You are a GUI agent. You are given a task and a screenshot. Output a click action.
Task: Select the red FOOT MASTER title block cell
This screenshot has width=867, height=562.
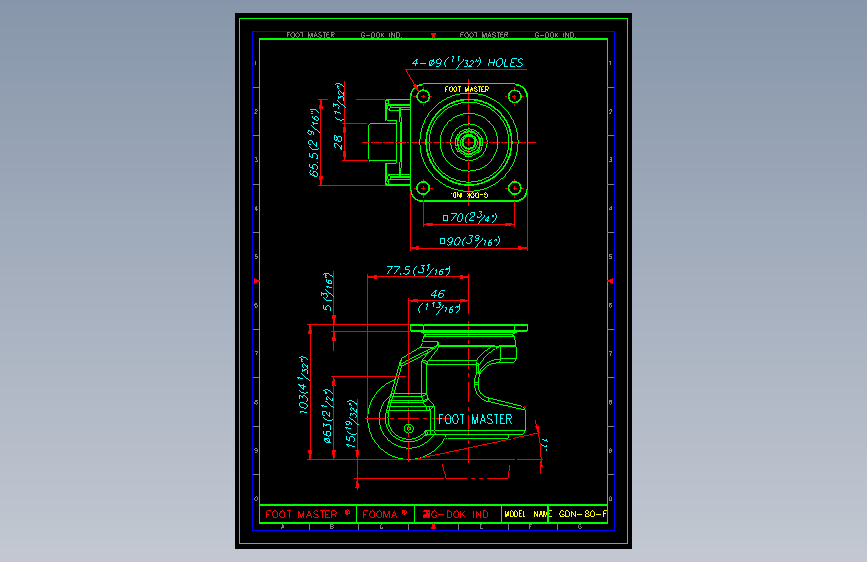(308, 514)
